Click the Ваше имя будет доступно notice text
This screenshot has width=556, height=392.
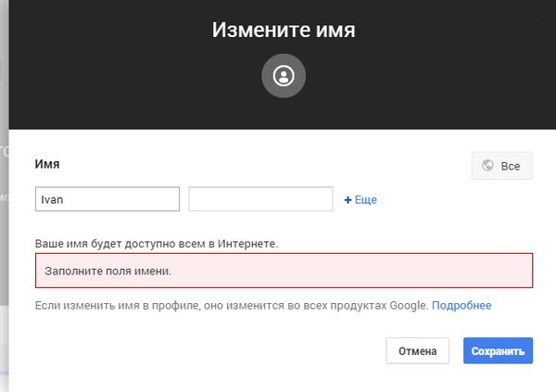[x=157, y=244]
